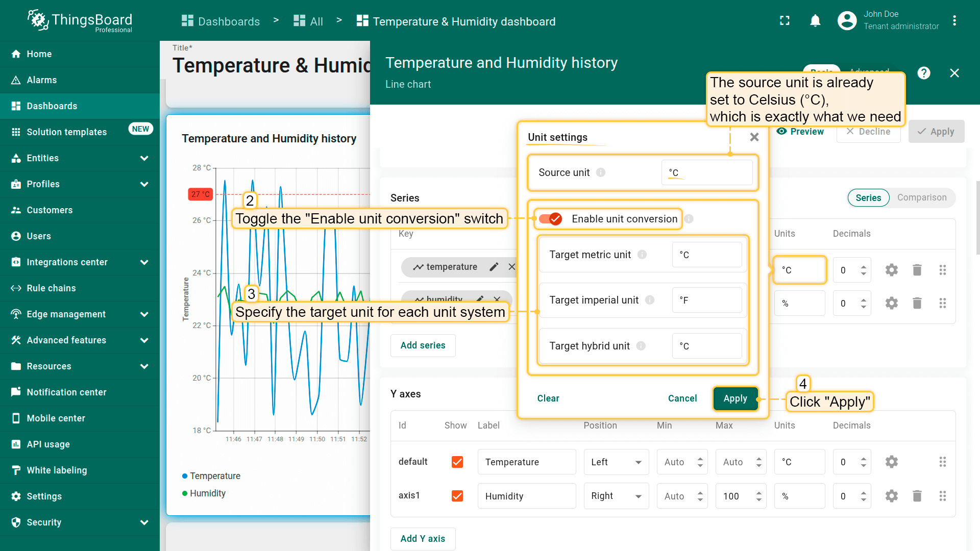Open the help question mark icon

pyautogui.click(x=923, y=73)
